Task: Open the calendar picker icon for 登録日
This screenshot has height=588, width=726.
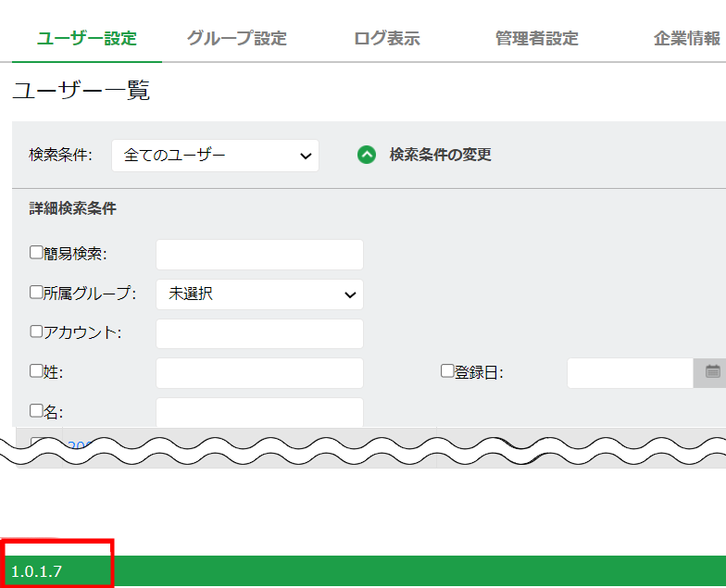Action: click(713, 372)
